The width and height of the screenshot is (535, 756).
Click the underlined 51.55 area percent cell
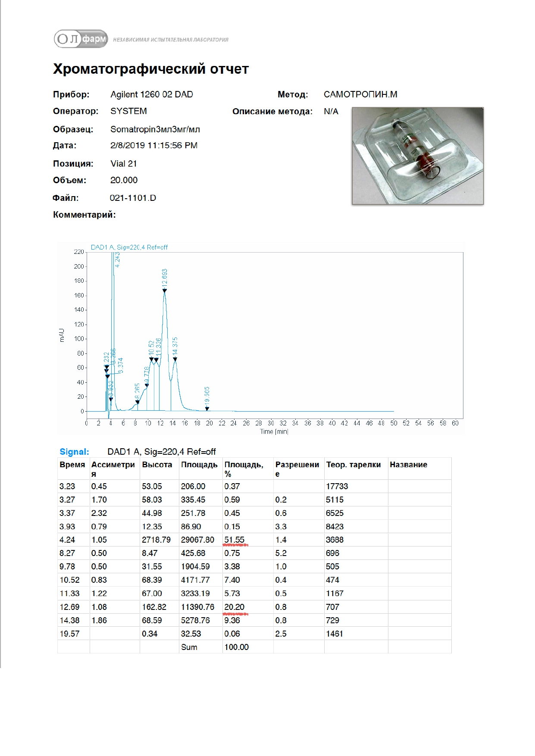pyautogui.click(x=234, y=540)
